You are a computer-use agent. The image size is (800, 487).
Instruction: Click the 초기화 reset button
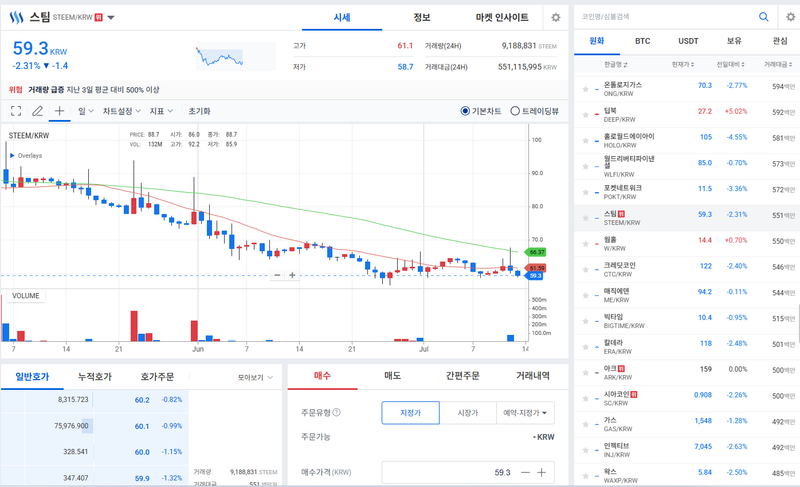point(199,111)
